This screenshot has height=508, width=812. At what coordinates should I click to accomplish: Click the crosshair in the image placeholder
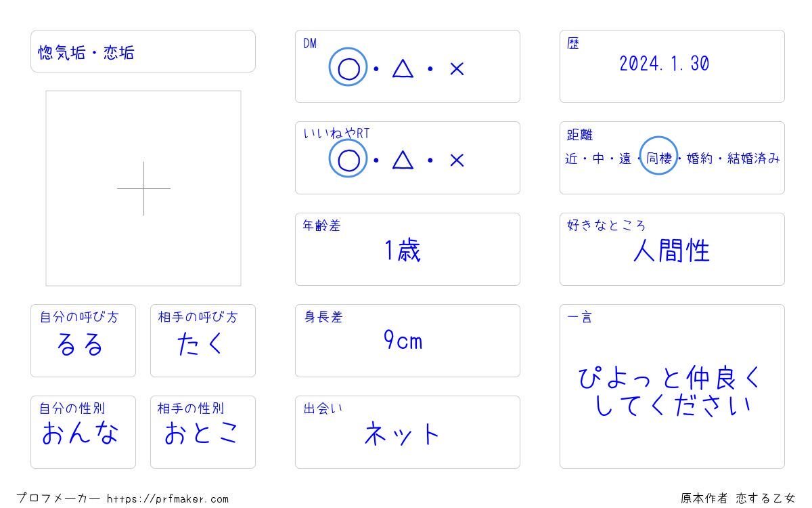pyautogui.click(x=143, y=188)
